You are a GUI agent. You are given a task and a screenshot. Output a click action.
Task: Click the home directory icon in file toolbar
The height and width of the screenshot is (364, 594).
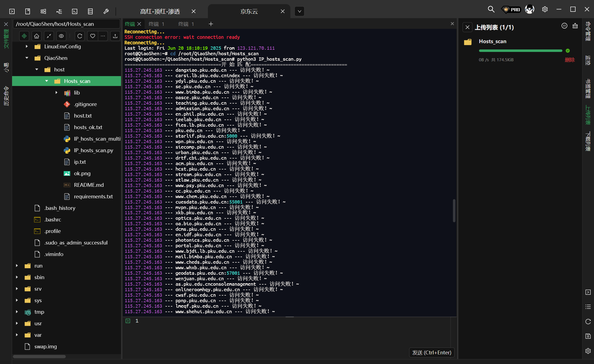point(37,36)
